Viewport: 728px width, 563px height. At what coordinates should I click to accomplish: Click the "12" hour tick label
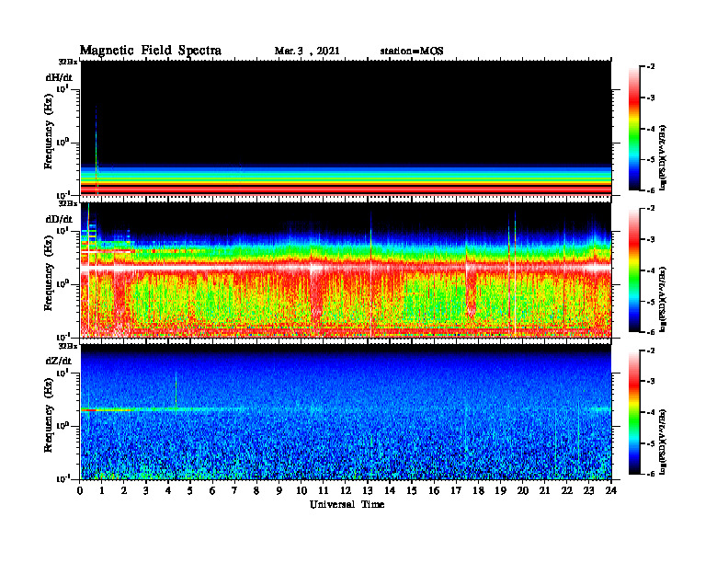pyautogui.click(x=345, y=490)
